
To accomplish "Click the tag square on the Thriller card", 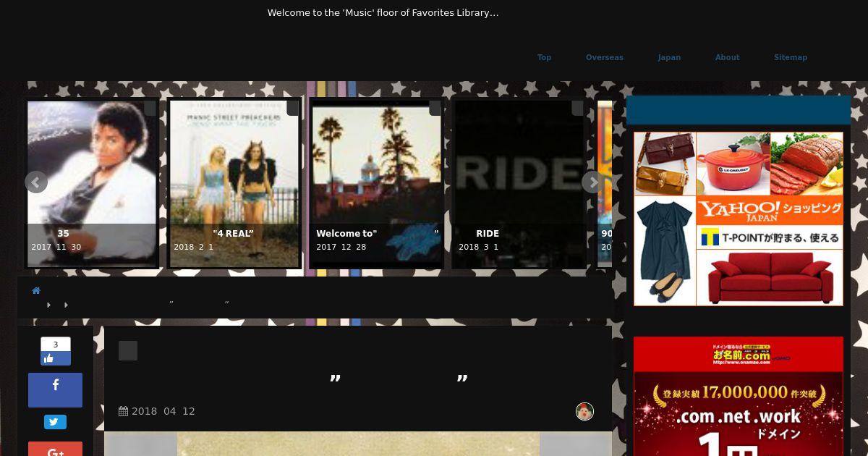I will pos(150,108).
